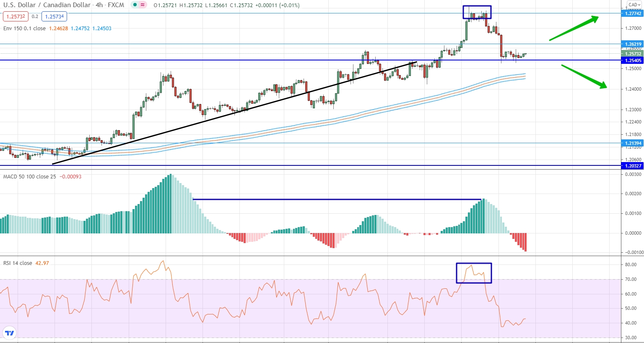The image size is (644, 343).
Task: Click the 30.00 RSI scale tick
Action: point(631,338)
